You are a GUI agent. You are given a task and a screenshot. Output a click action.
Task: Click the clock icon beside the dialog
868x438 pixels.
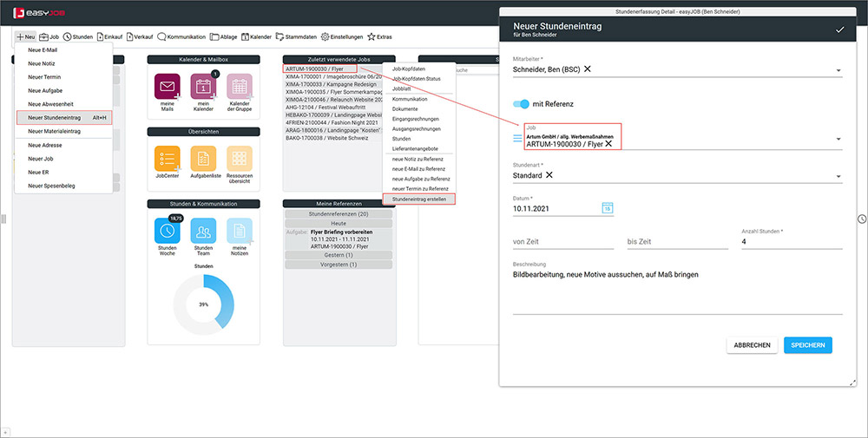click(862, 219)
